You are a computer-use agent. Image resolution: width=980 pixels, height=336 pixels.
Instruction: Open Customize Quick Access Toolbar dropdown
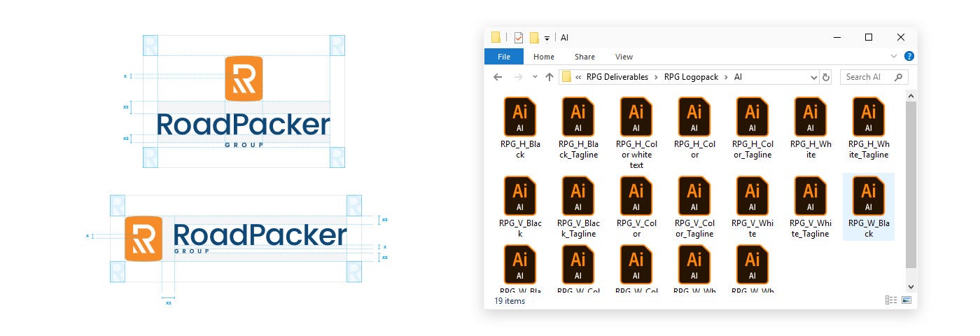(x=547, y=38)
